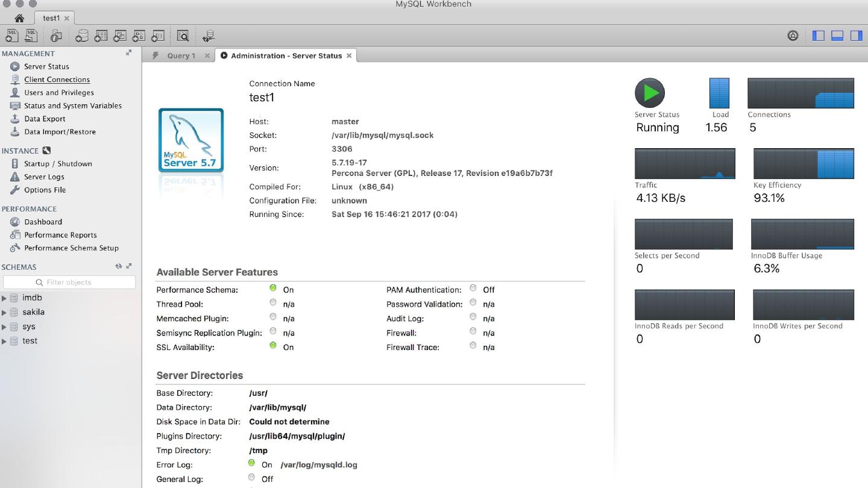868x488 pixels.
Task: Click the home screen icon
Action: (x=19, y=18)
